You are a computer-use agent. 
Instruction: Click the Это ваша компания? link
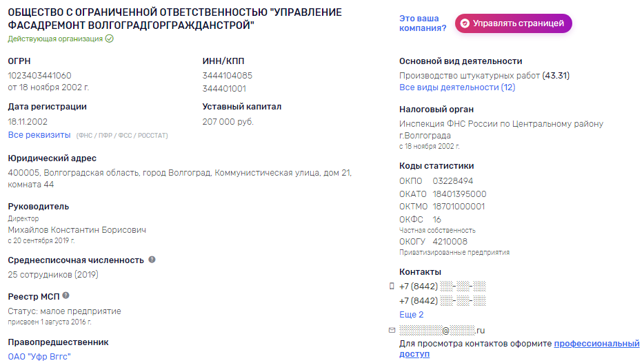[423, 23]
